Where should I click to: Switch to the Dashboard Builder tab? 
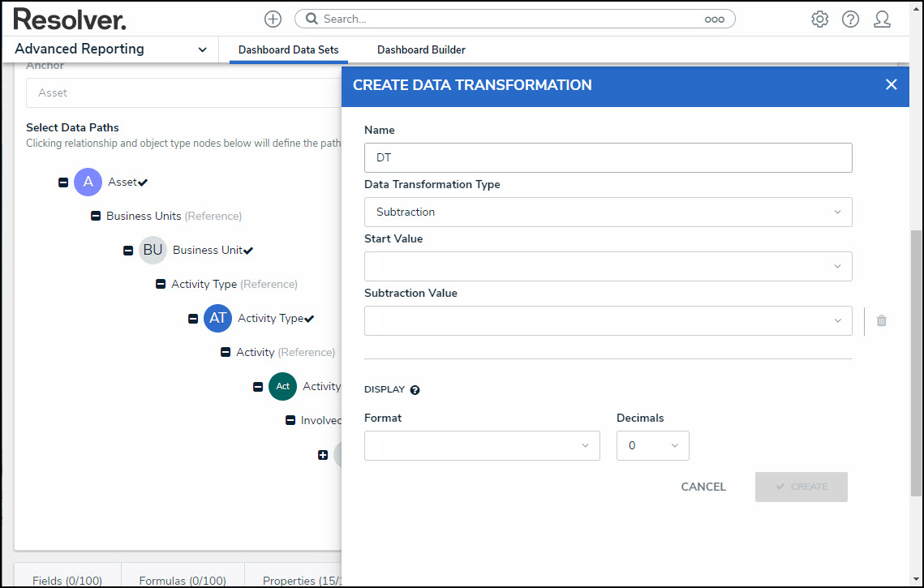coord(421,49)
